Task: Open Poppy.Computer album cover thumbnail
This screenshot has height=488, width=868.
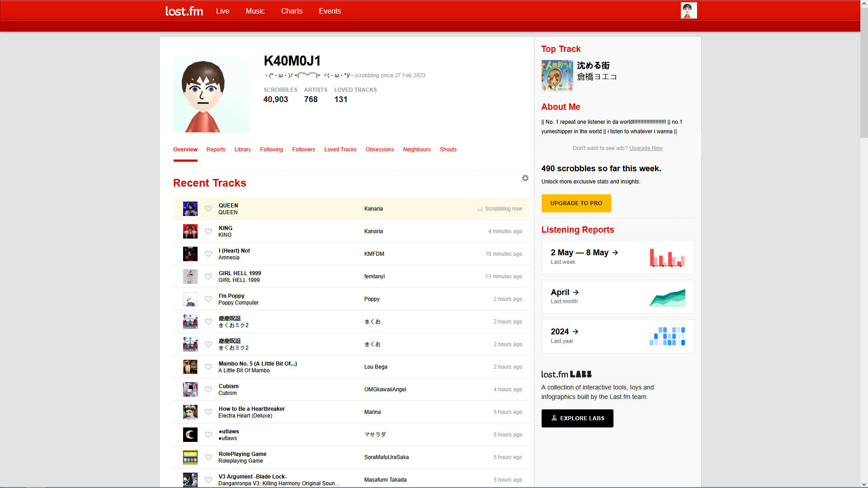Action: point(190,299)
